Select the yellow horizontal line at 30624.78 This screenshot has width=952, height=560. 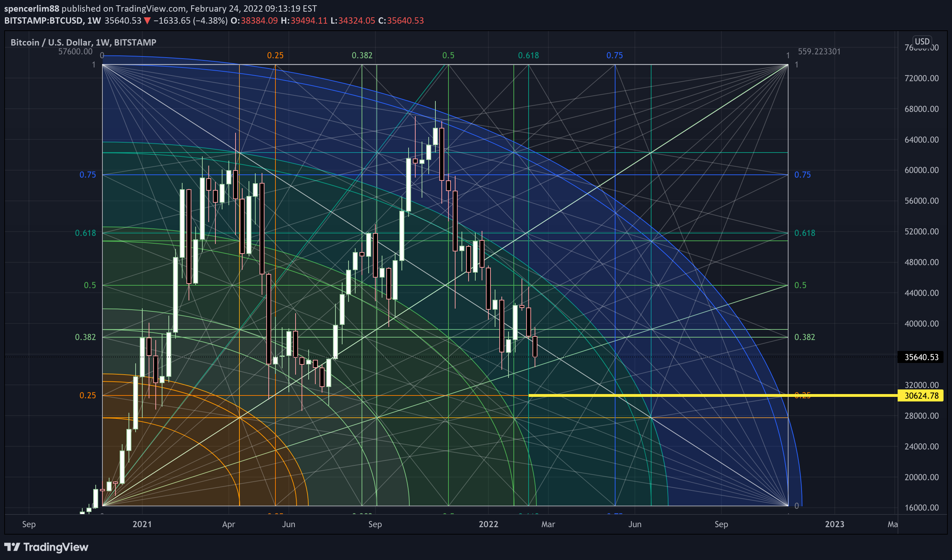click(x=713, y=395)
